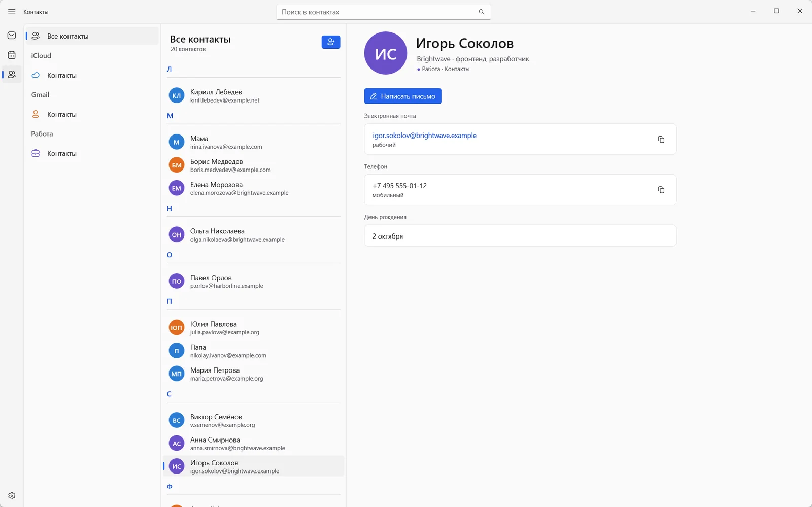Select contact Мама
Screen dimensions: 812x507
point(254,142)
